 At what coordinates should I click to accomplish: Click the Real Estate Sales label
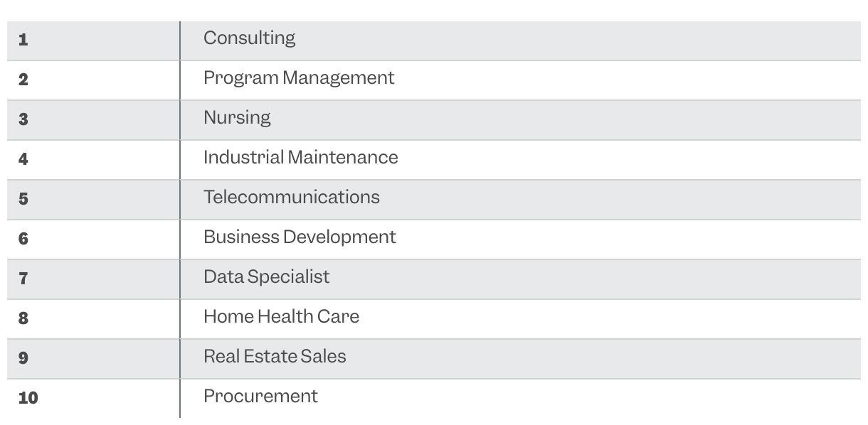(x=275, y=356)
